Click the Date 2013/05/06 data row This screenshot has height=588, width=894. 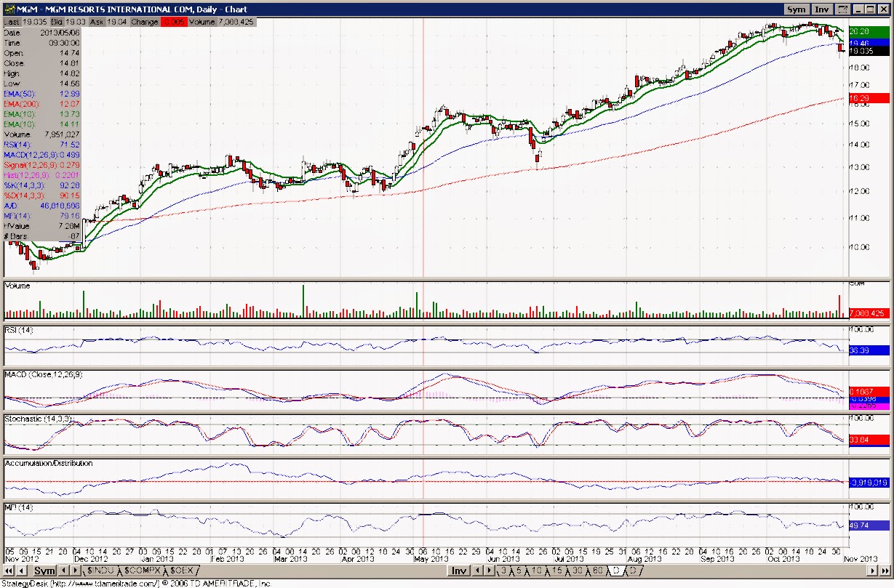(x=41, y=33)
